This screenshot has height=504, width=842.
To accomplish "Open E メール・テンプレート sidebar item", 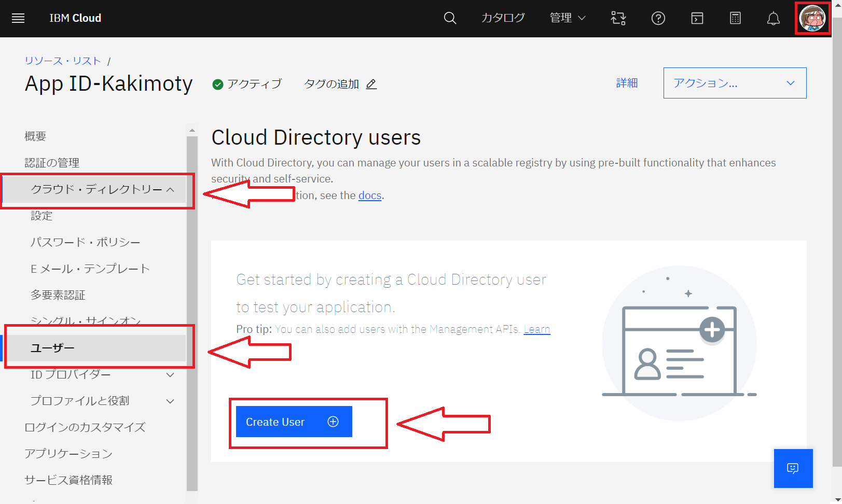I will pyautogui.click(x=90, y=269).
